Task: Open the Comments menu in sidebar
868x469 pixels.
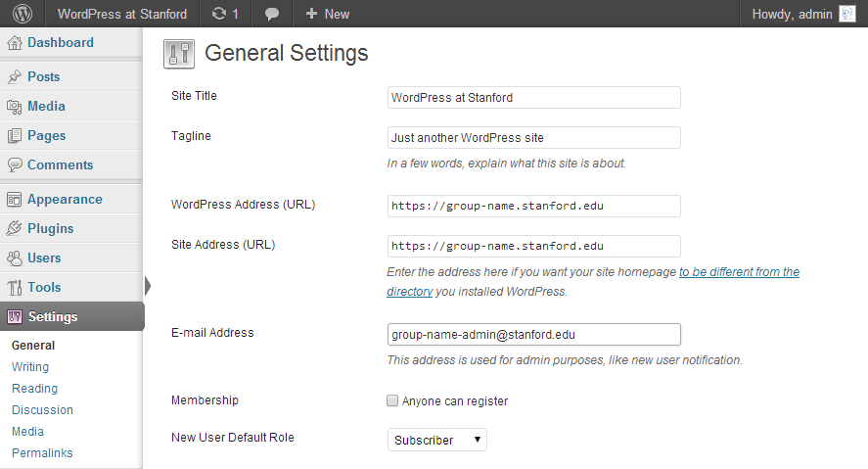Action: click(61, 165)
